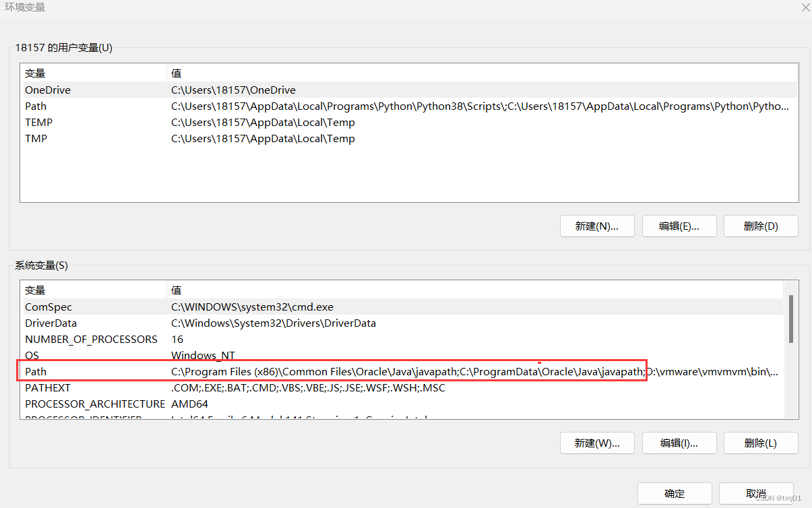Click 编辑(E) button for user variables

click(679, 226)
